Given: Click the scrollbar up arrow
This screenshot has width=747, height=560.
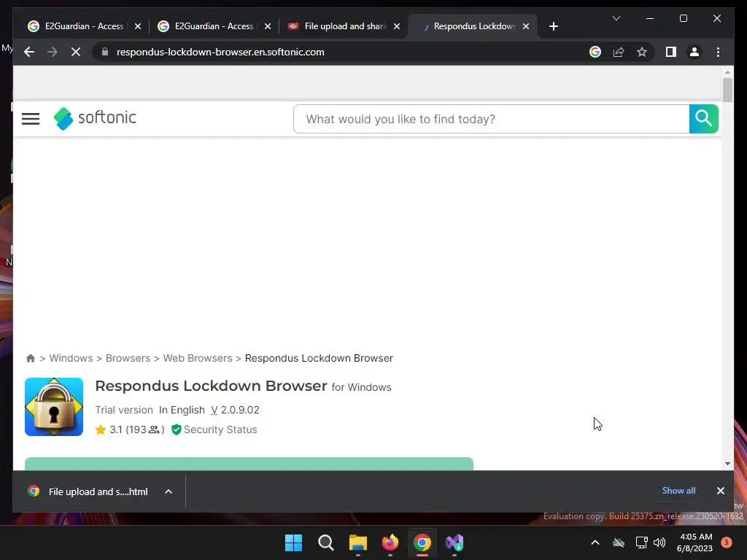Looking at the screenshot, I should (x=727, y=72).
